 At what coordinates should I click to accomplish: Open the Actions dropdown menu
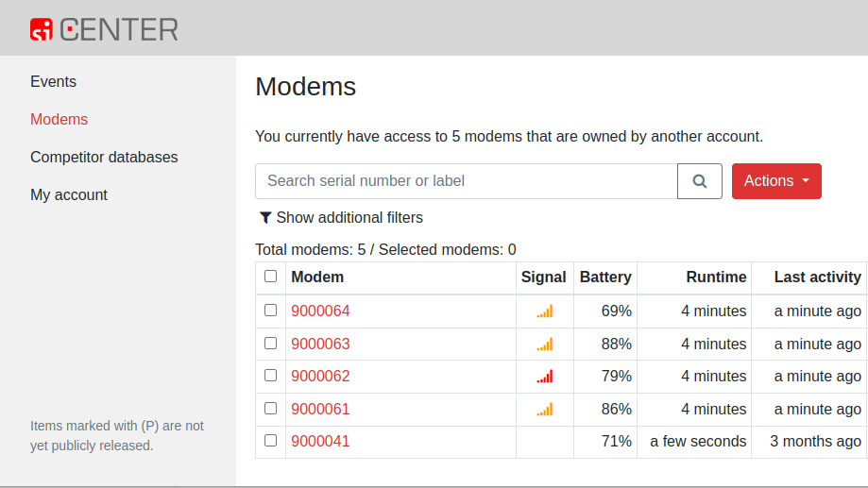click(x=776, y=181)
